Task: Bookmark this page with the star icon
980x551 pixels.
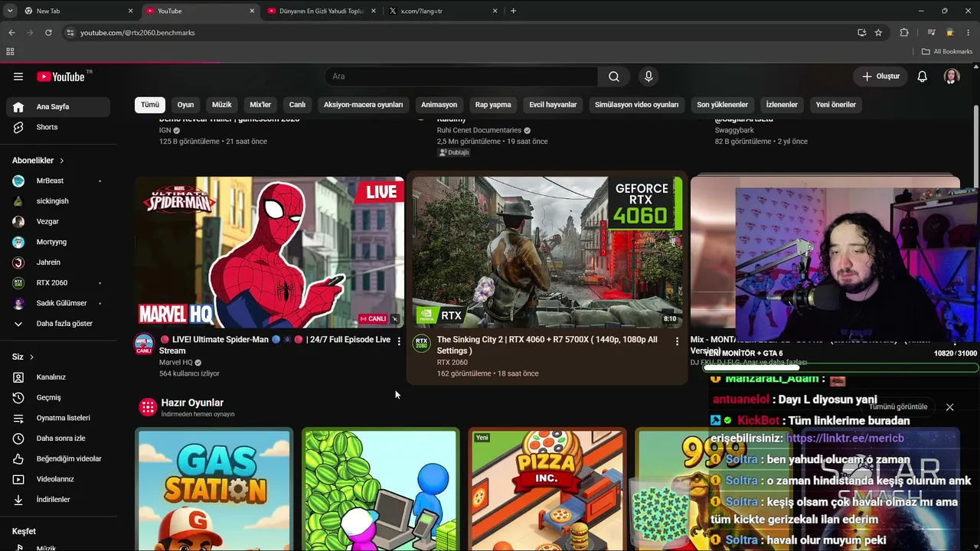Action: (x=878, y=33)
